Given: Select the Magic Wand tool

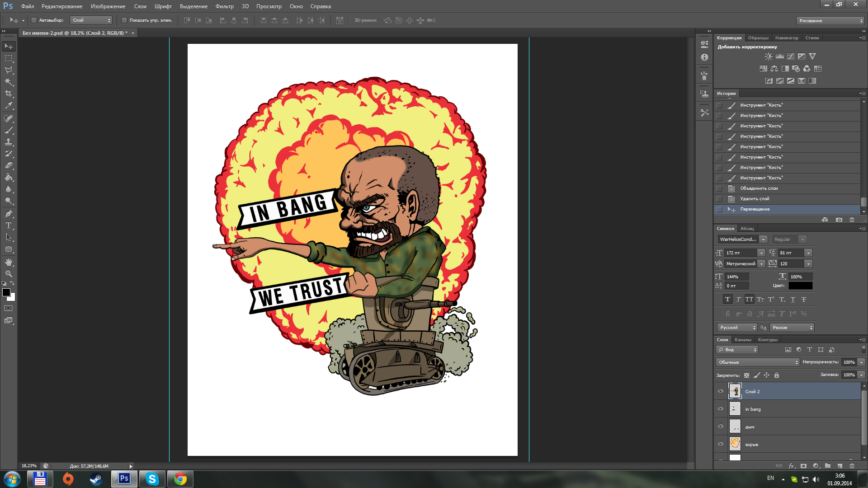Looking at the screenshot, I should 9,82.
